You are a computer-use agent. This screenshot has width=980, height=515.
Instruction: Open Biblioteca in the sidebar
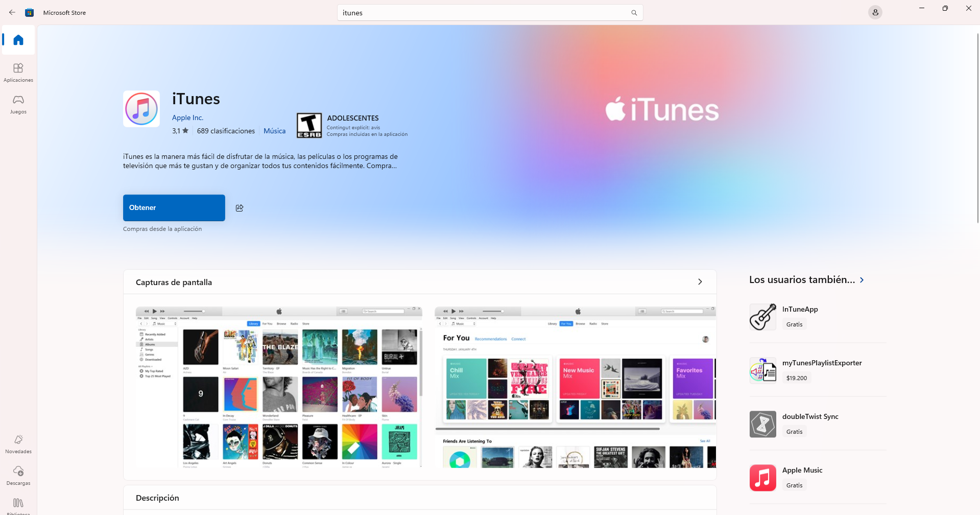click(18, 506)
